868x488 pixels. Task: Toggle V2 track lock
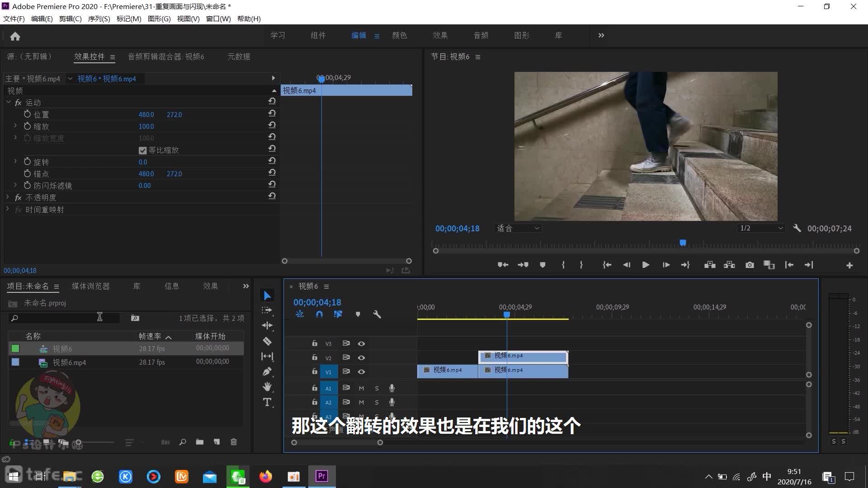(x=315, y=357)
